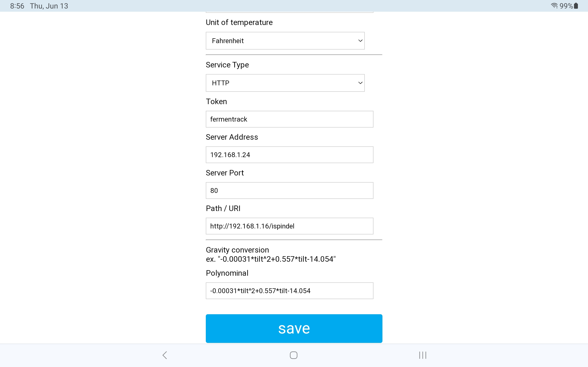This screenshot has height=367, width=588.
Task: Tap the 99% battery percentage text
Action: pyautogui.click(x=566, y=6)
